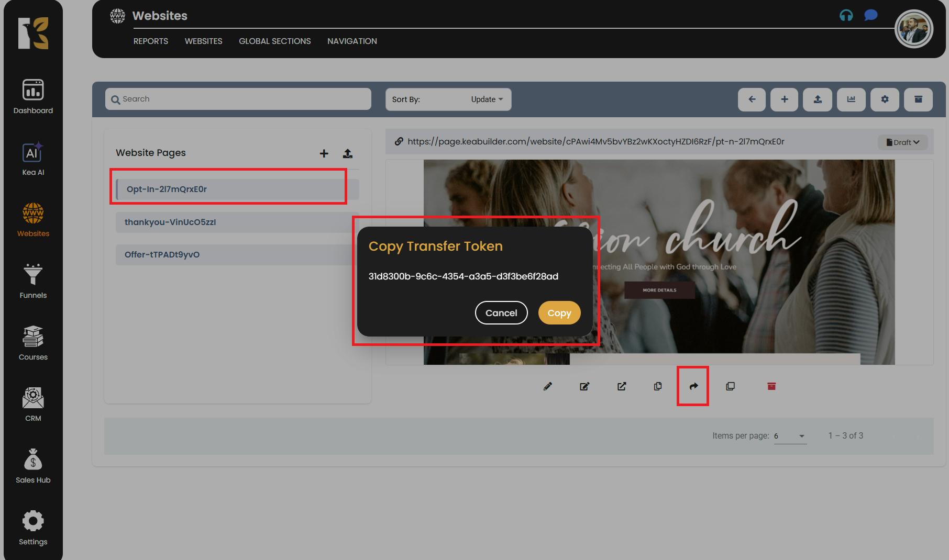
Task: Click the pencil edit icon below preview
Action: click(548, 386)
